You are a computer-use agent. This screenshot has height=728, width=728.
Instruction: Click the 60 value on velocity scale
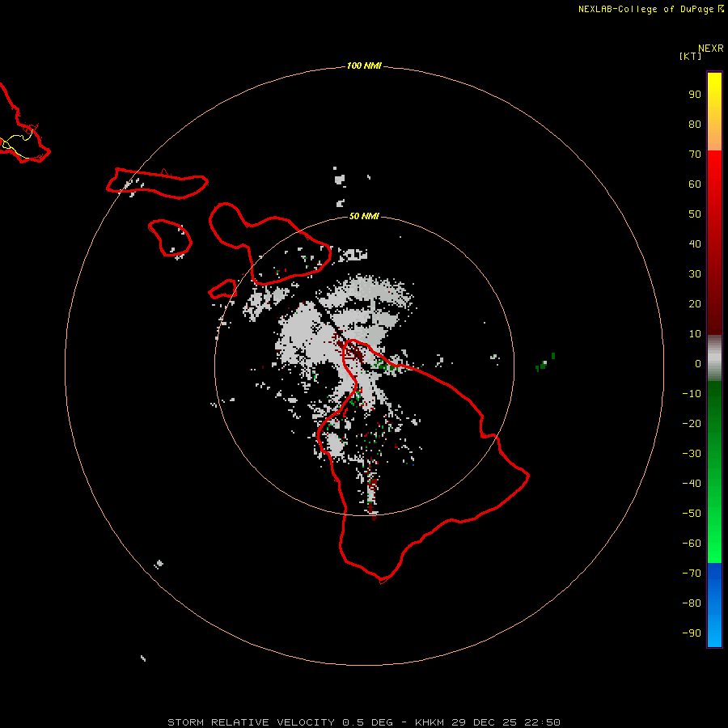pos(695,184)
